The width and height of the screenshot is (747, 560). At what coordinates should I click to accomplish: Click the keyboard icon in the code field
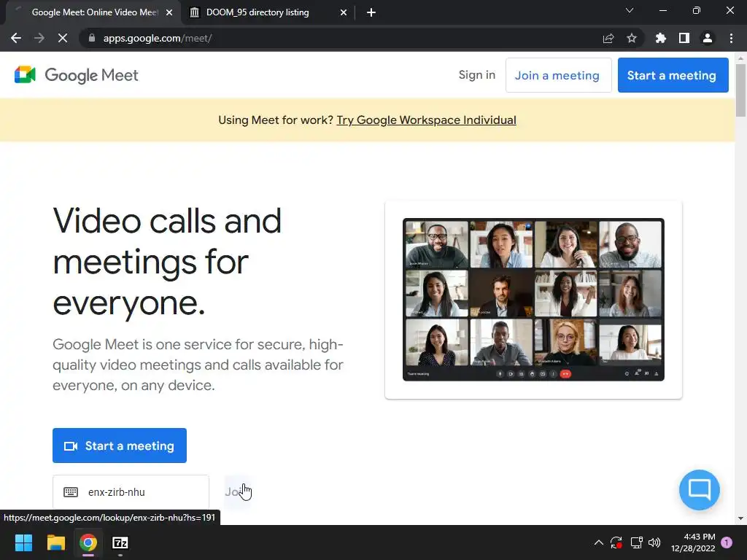click(71, 492)
